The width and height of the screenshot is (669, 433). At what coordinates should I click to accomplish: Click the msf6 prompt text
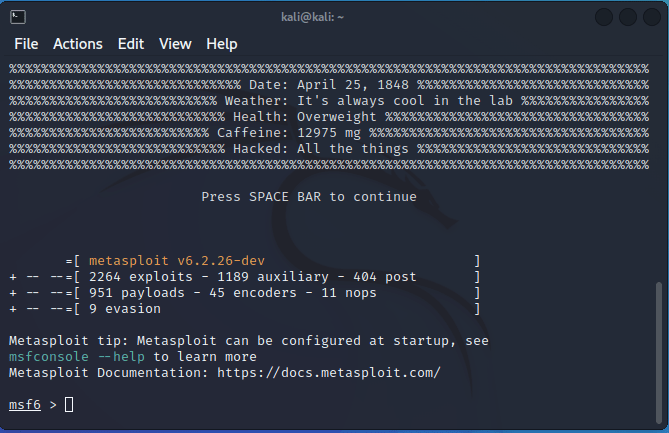tap(25, 404)
